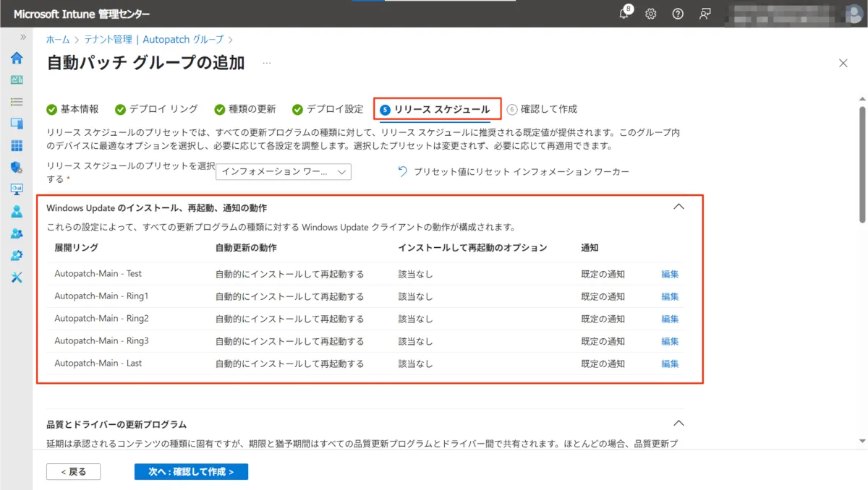Open the settings gear in top bar
This screenshot has height=490, width=868.
pos(651,14)
